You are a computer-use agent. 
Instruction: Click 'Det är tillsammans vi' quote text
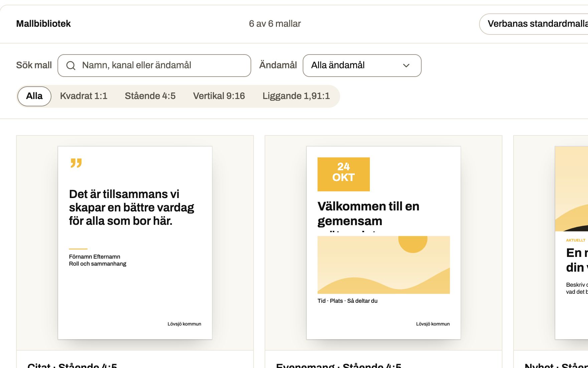pyautogui.click(x=124, y=194)
